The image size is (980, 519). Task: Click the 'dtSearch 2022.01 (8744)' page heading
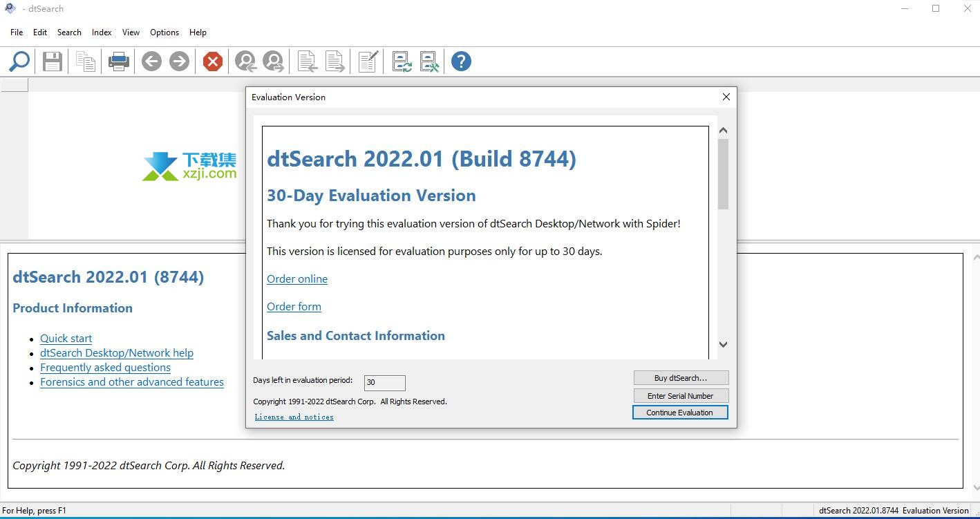click(x=109, y=277)
